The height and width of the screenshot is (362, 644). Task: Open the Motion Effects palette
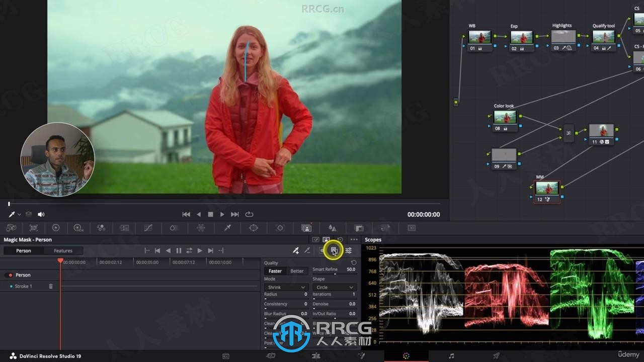pos(124,228)
